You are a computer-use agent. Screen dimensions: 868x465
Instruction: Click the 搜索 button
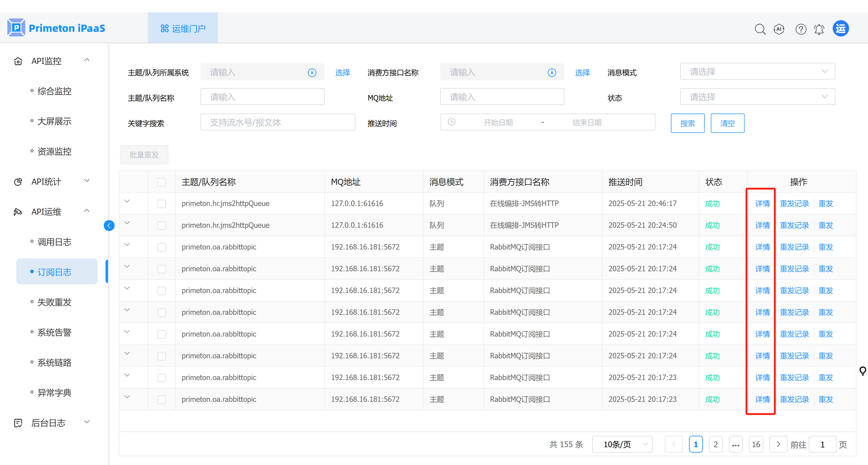point(687,123)
